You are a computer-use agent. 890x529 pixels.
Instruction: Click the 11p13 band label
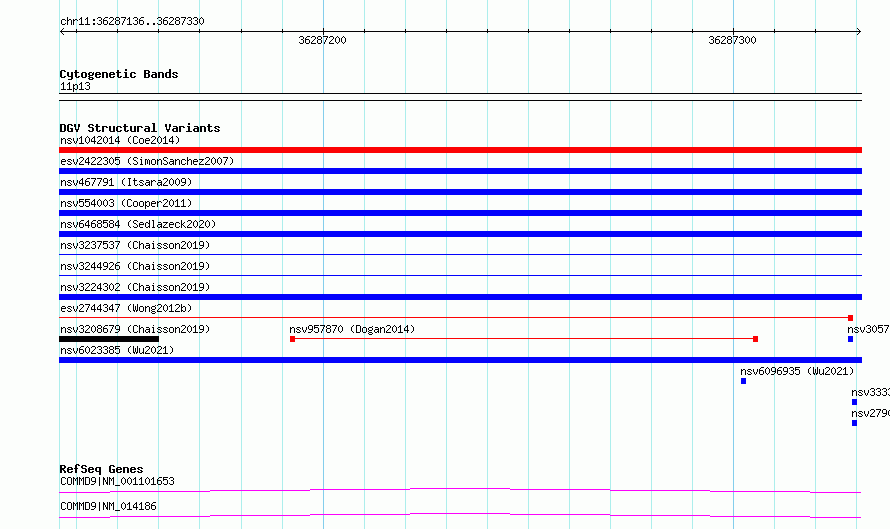point(75,86)
